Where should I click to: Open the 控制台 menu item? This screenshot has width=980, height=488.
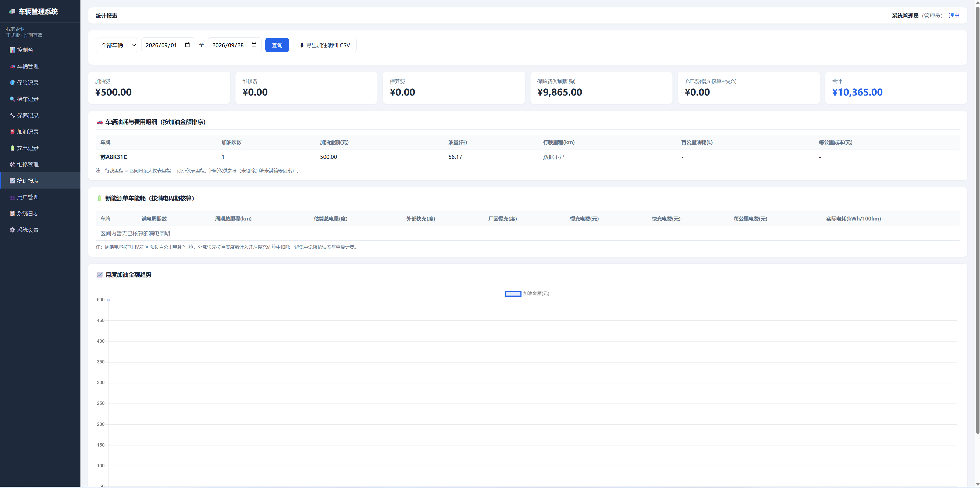click(x=40, y=50)
